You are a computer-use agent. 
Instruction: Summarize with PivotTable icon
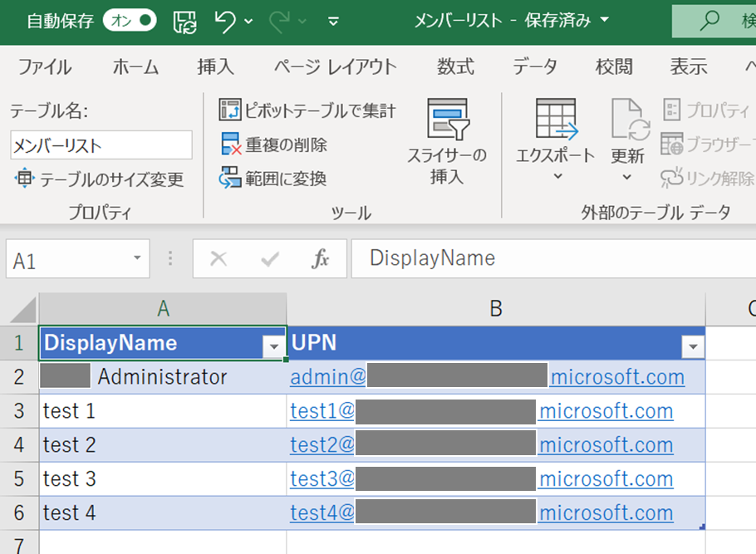pos(230,110)
